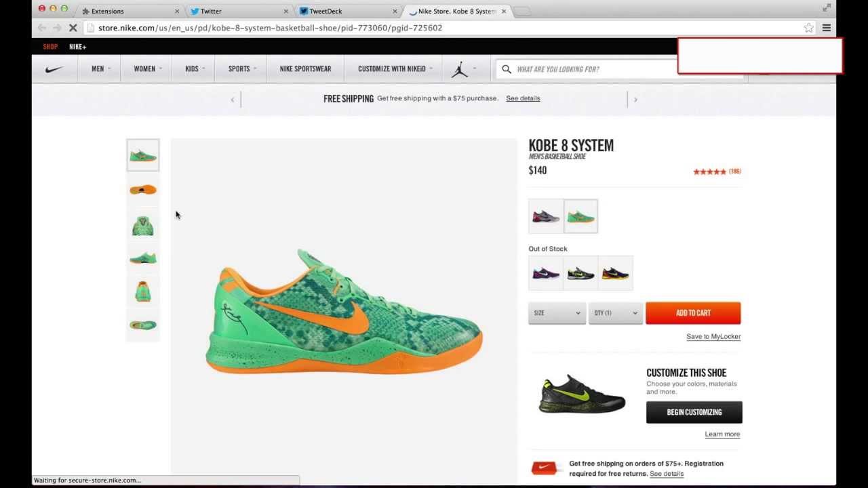
Task: Close the Twitter tab
Action: click(285, 12)
